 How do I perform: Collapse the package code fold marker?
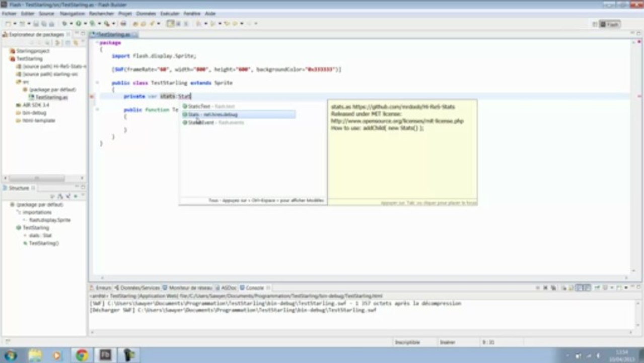coord(97,43)
